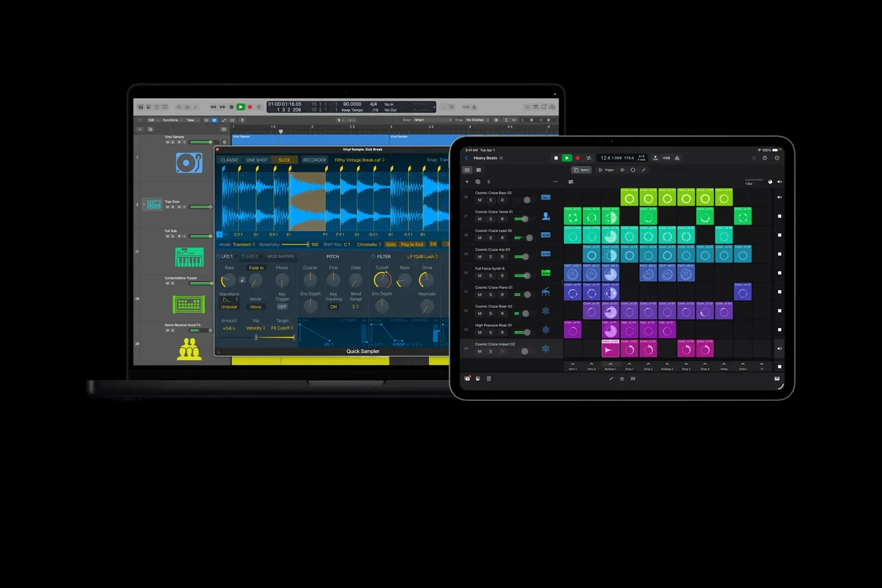Click Rewind in the Mac Logic transport
The image size is (882, 588).
click(x=213, y=107)
